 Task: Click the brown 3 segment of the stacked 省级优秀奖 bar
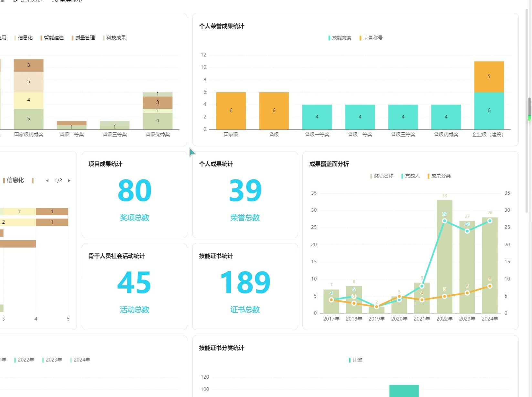tap(158, 103)
